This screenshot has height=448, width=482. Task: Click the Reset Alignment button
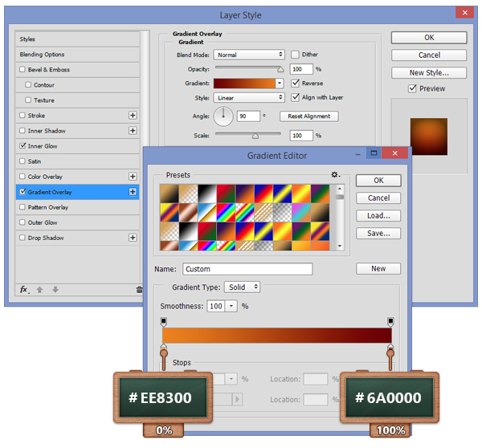(x=309, y=116)
